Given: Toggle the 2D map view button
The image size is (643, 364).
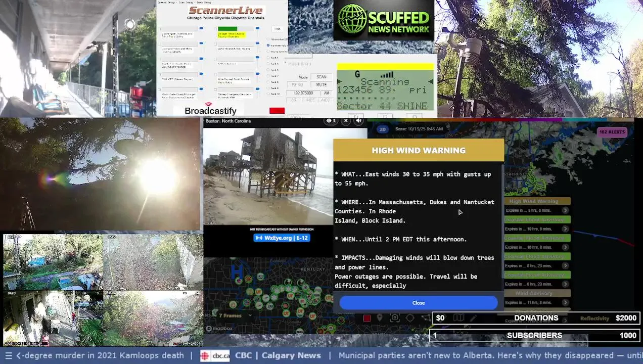Looking at the screenshot, I should click(383, 129).
